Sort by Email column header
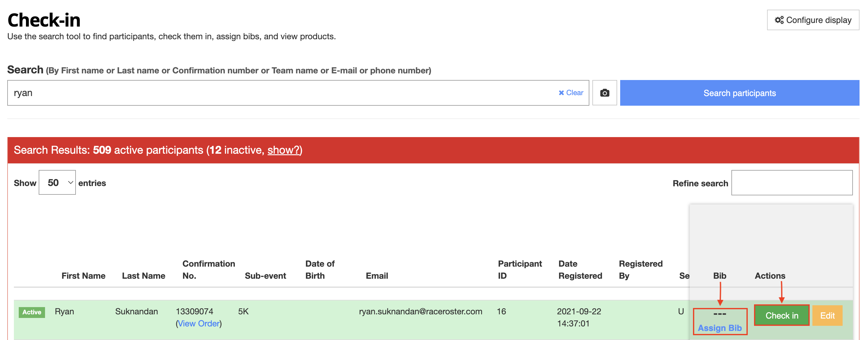The width and height of the screenshot is (868, 340). point(377,276)
